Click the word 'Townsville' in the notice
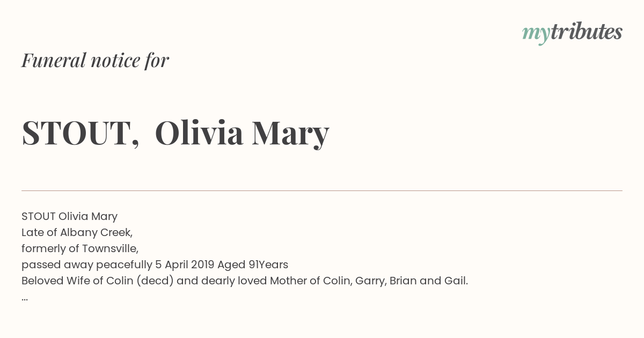 tap(110, 248)
